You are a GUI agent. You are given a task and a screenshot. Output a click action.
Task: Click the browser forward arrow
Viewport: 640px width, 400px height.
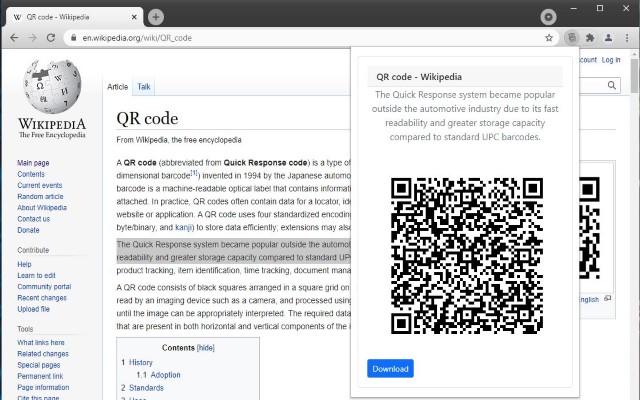(32, 38)
